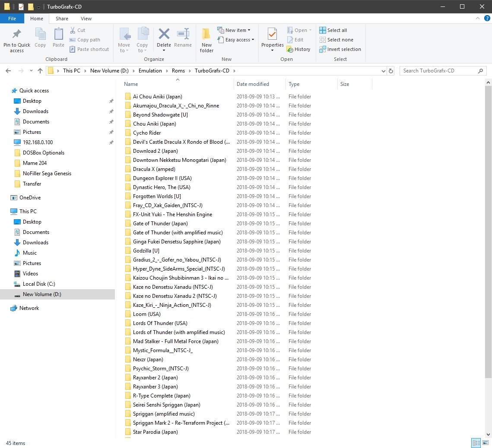Click the Rename icon
492x448 pixels.
coord(183,34)
